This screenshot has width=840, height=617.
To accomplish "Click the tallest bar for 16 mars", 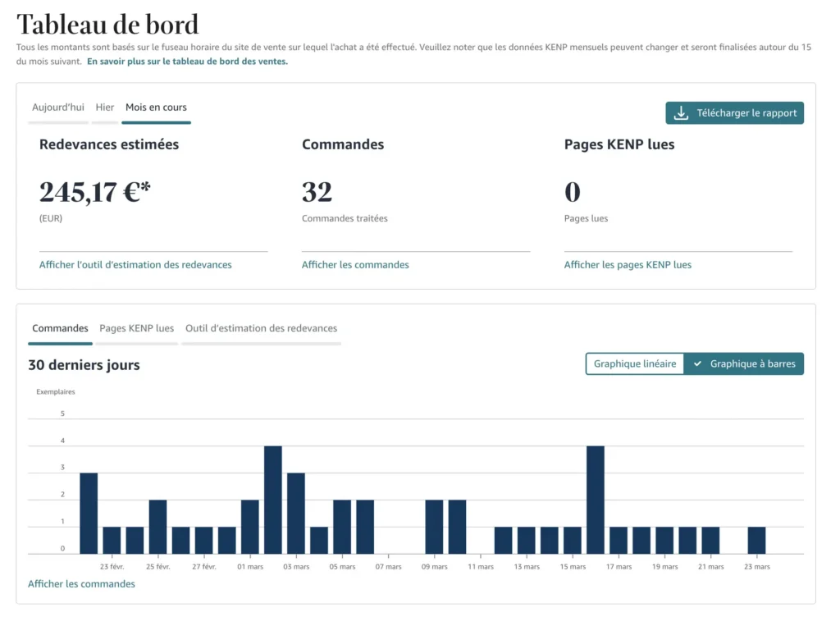I will (596, 500).
